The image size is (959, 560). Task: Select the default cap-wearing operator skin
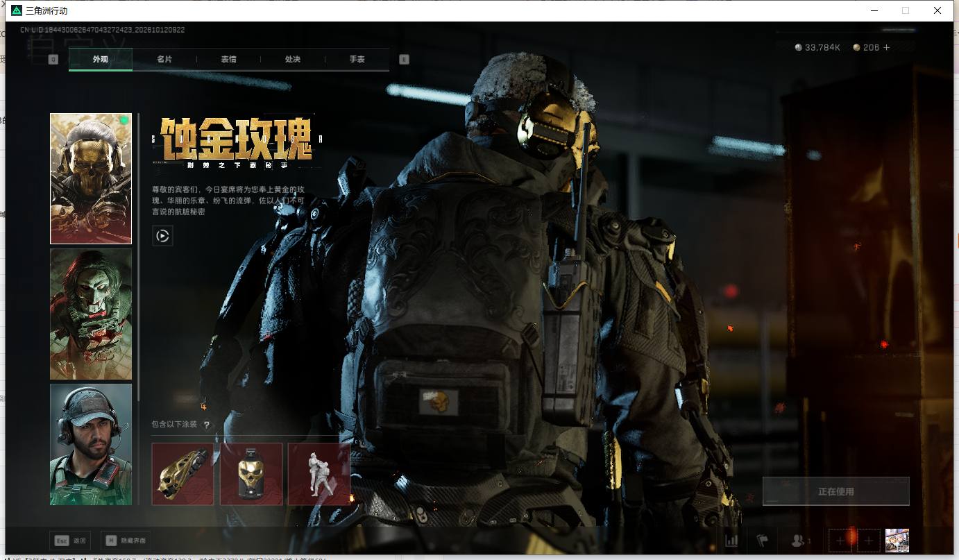(x=91, y=444)
